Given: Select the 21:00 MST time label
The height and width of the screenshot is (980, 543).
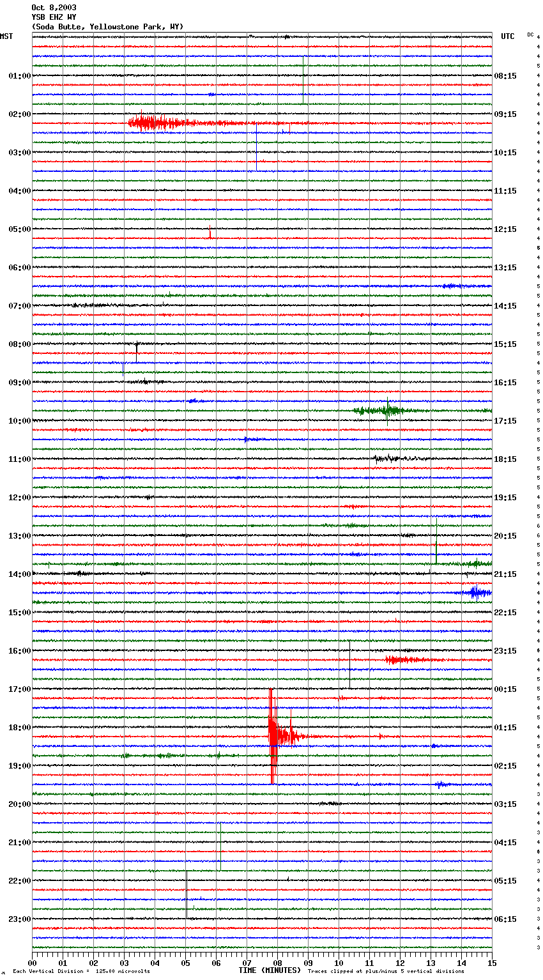Looking at the screenshot, I should click(x=20, y=843).
